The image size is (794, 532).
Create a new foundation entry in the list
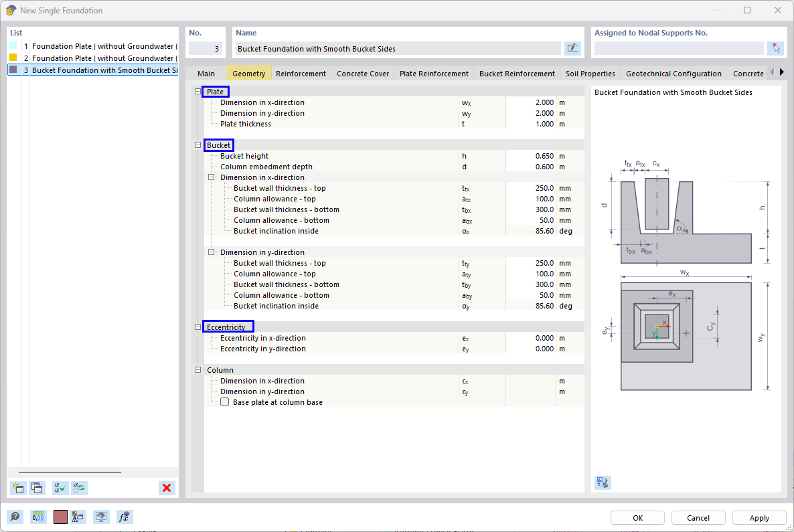(x=18, y=488)
